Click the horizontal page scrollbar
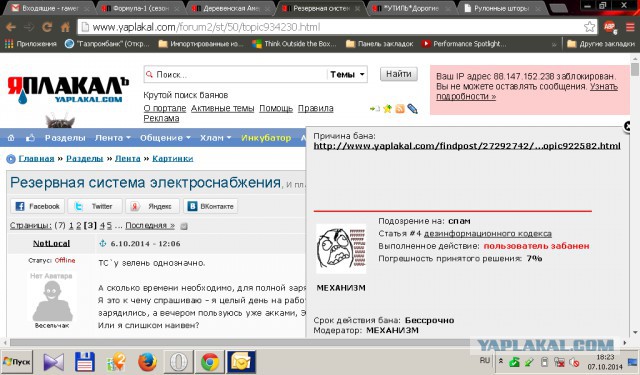 pos(314,342)
